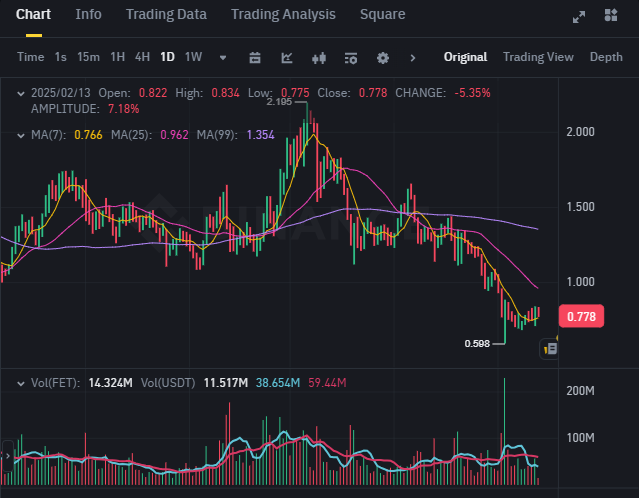
Task: Switch to Original chart view
Action: coord(465,57)
